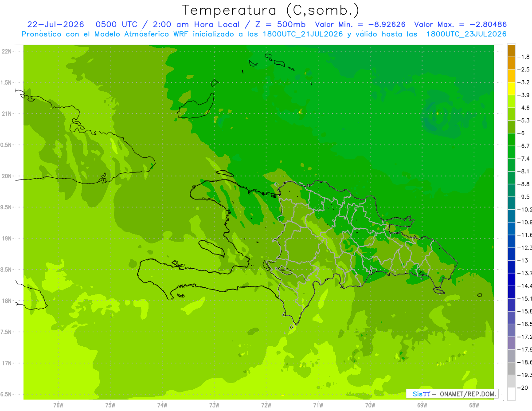Select the "Z = 500mb" level label
The image size is (532, 411).
(280, 24)
